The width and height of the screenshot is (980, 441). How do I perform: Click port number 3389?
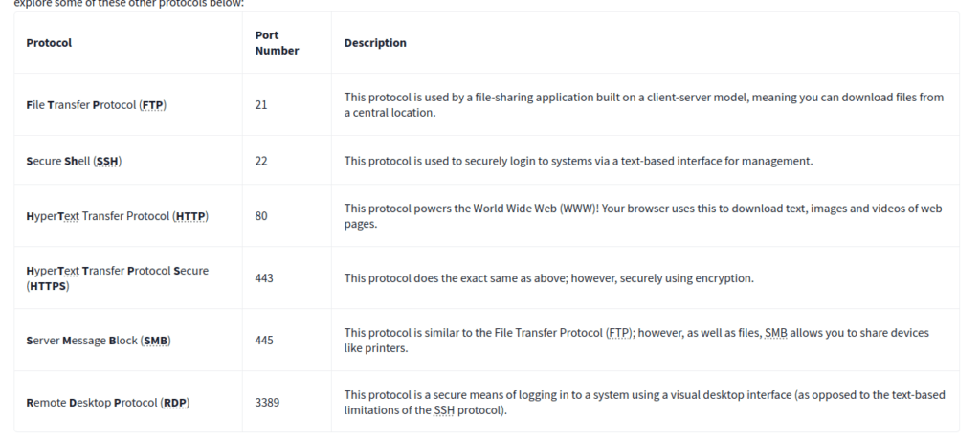click(267, 403)
